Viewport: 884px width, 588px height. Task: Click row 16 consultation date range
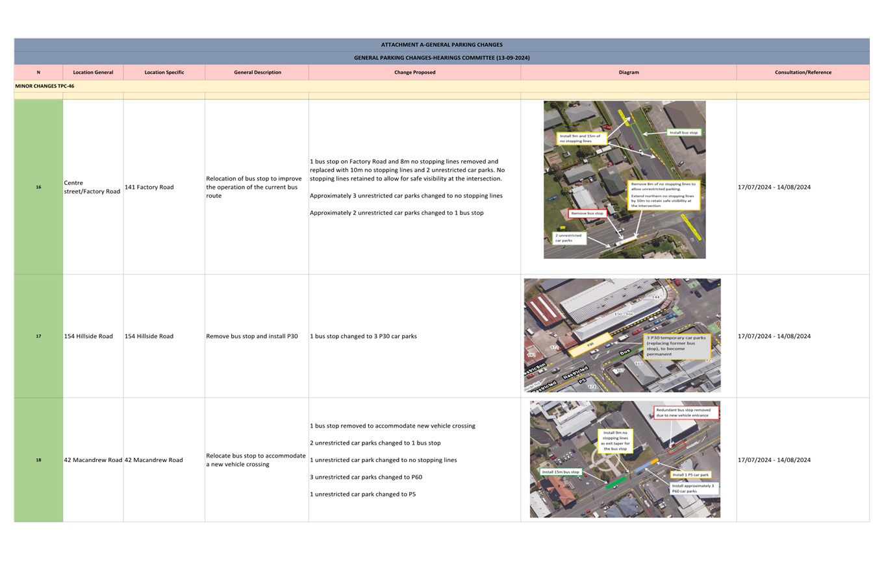pos(774,187)
